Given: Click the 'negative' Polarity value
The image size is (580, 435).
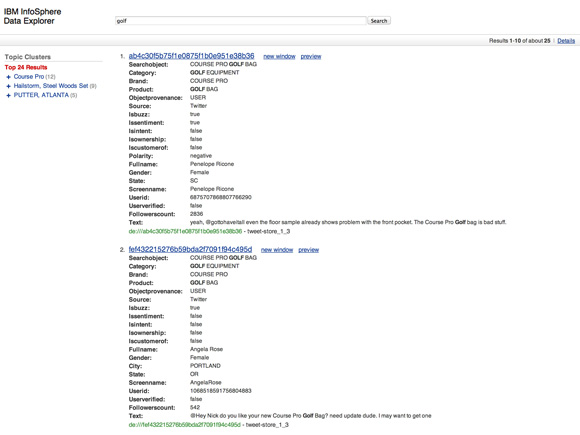Looking at the screenshot, I should (201, 156).
